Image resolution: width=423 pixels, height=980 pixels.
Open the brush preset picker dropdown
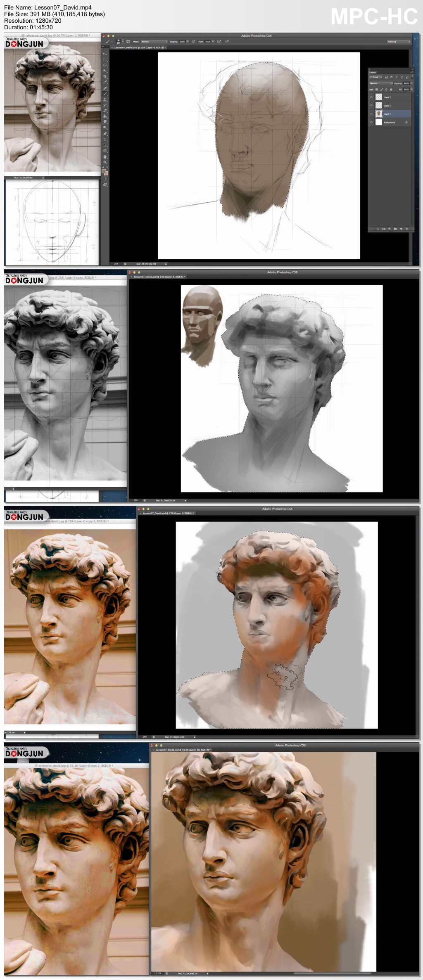click(x=123, y=42)
